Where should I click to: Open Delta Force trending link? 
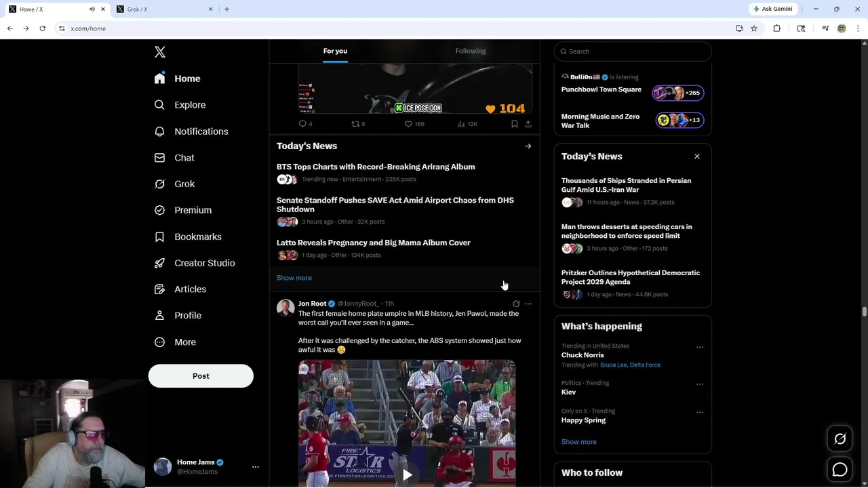pos(645,365)
